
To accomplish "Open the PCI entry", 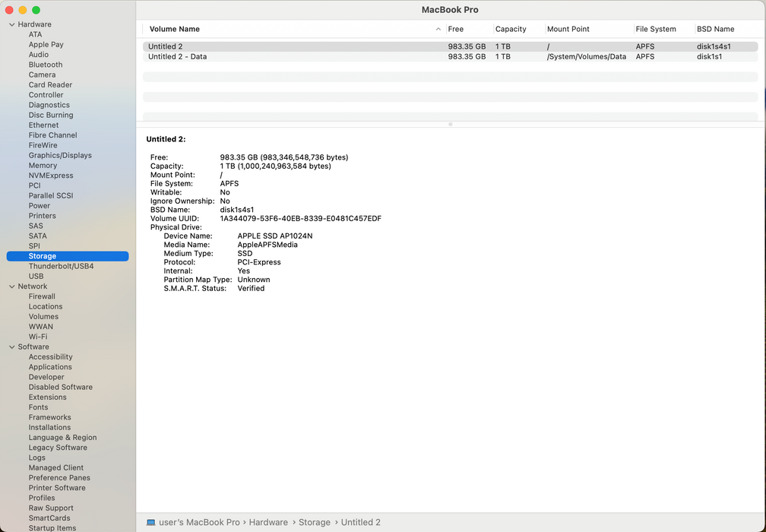I will 35,185.
